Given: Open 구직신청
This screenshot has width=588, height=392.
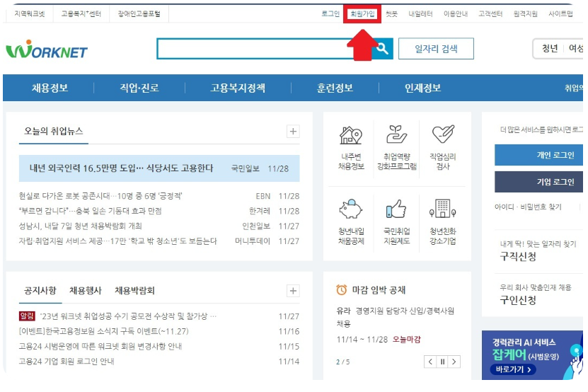Looking at the screenshot, I should coord(518,257).
